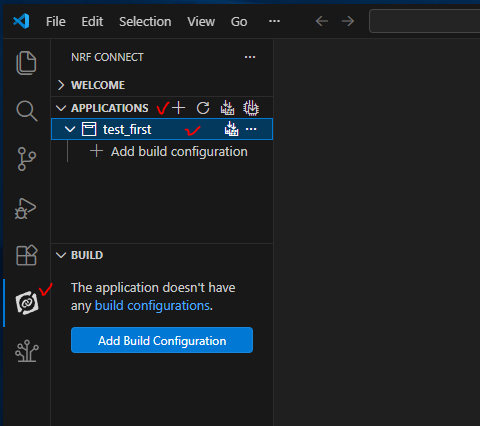The width and height of the screenshot is (480, 426).
Task: Open the Search view in activity bar
Action: pos(27,111)
